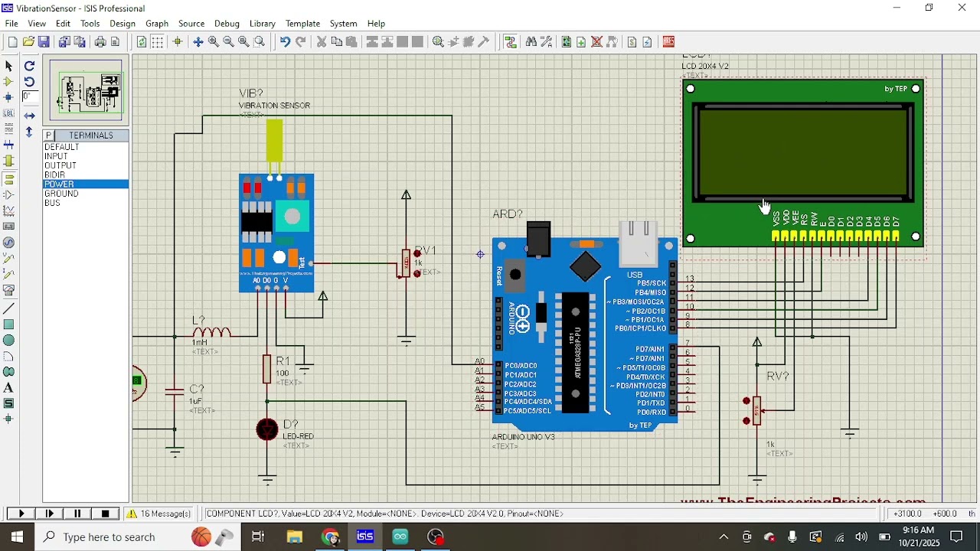Viewport: 980px width, 551px height.
Task: Select GROUND terminal type
Action: point(86,194)
